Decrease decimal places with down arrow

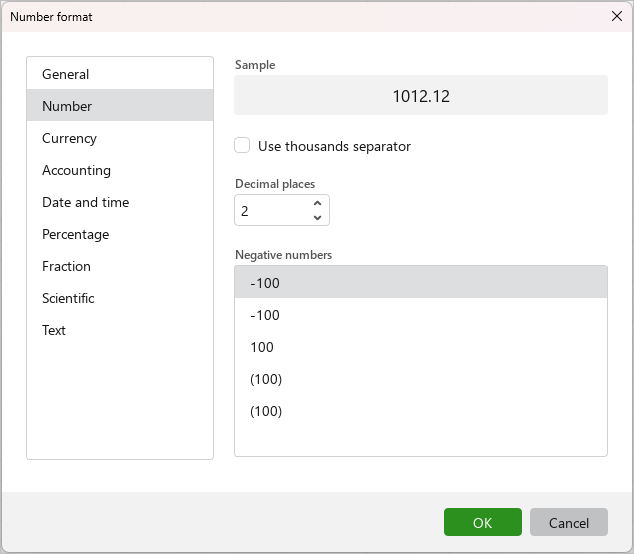(317, 218)
